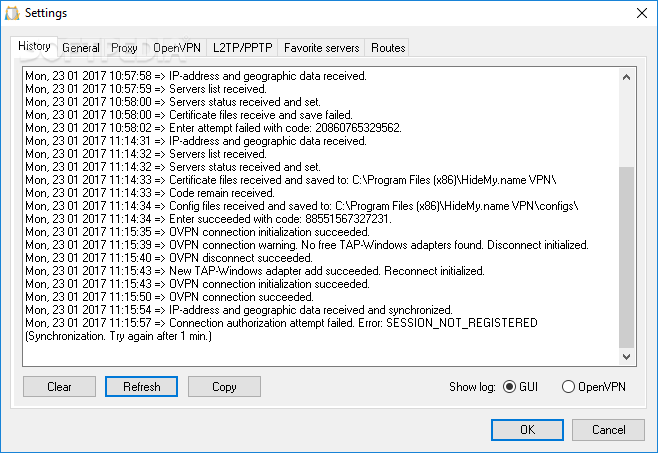The height and width of the screenshot is (453, 658).
Task: Switch to the History tab
Action: pos(34,46)
